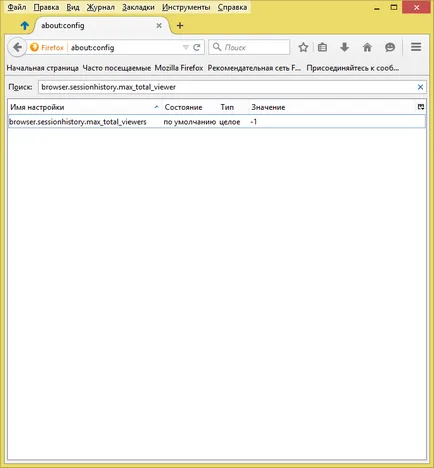Open the Downloads arrow icon
This screenshot has width=434, height=468.
click(x=344, y=47)
